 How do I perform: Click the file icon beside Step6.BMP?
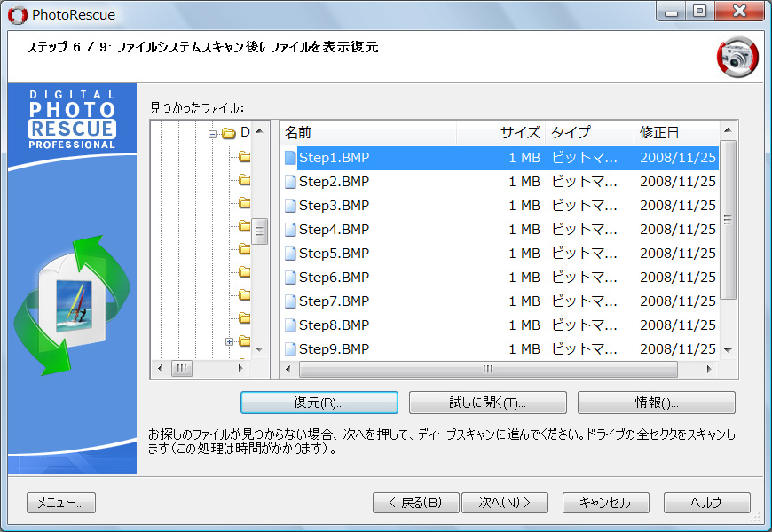290,278
